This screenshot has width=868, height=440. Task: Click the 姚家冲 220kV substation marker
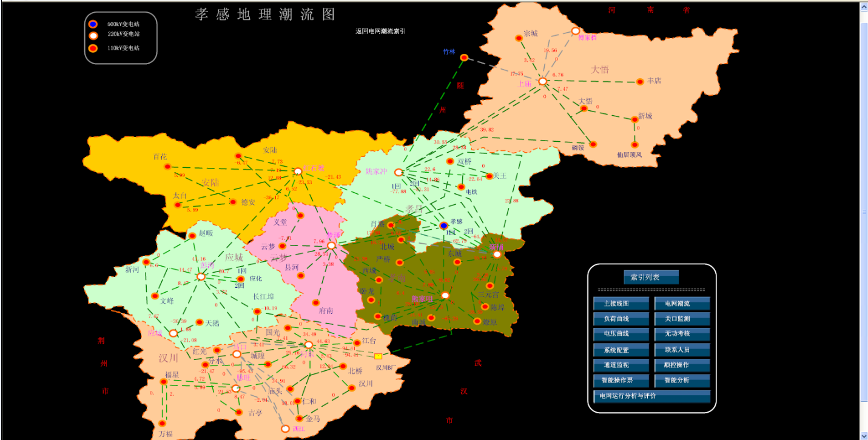399,173
